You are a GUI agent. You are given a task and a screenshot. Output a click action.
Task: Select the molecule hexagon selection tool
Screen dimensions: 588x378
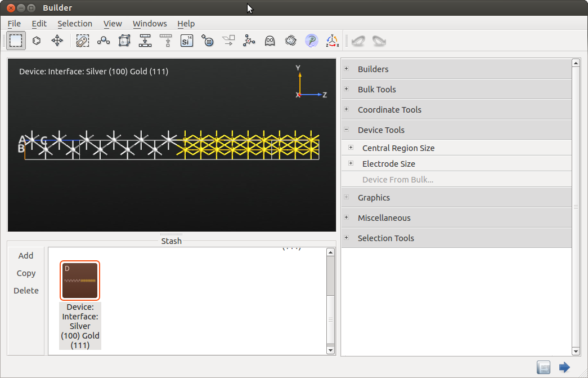(37, 41)
